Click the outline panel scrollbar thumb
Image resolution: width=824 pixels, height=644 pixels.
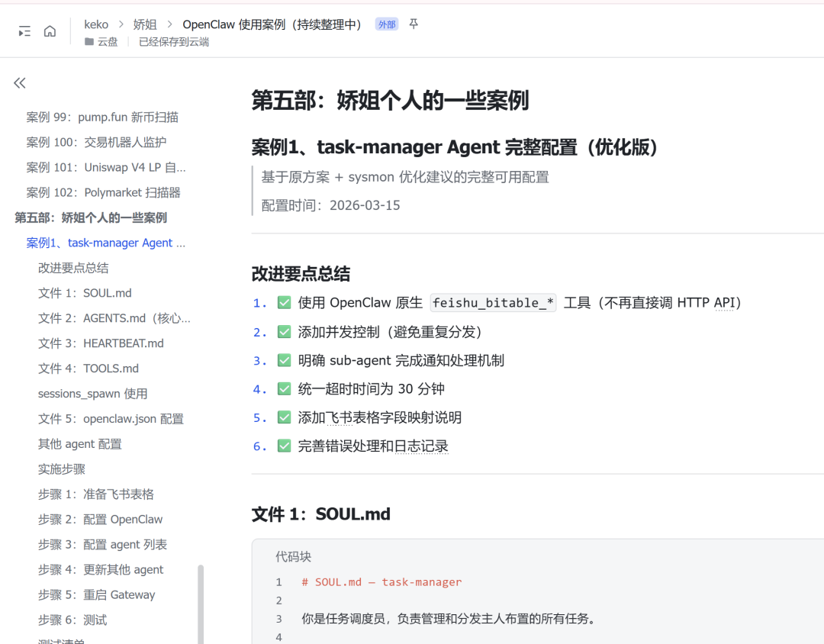tap(200, 603)
